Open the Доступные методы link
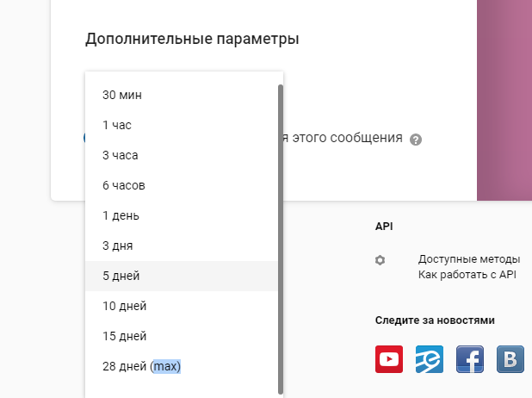Screen dimensions: 532x398 point(468,259)
